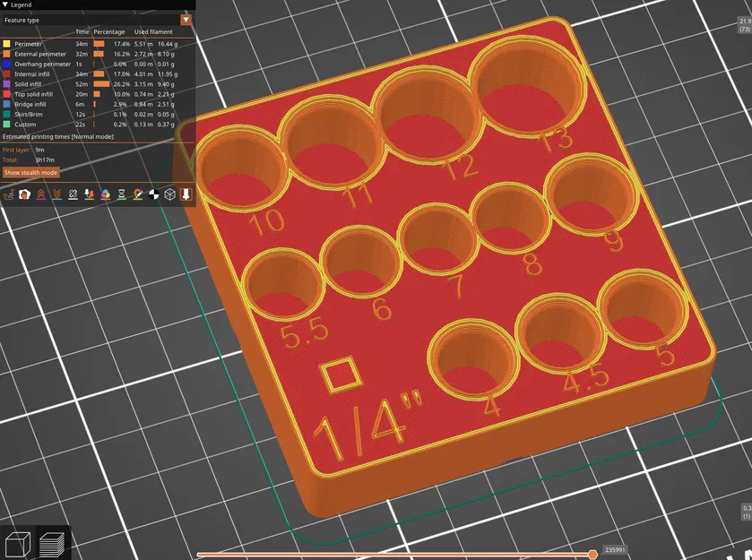The width and height of the screenshot is (752, 560).
Task: Click horizontal move slider thumb at 235991
Action: (592, 555)
